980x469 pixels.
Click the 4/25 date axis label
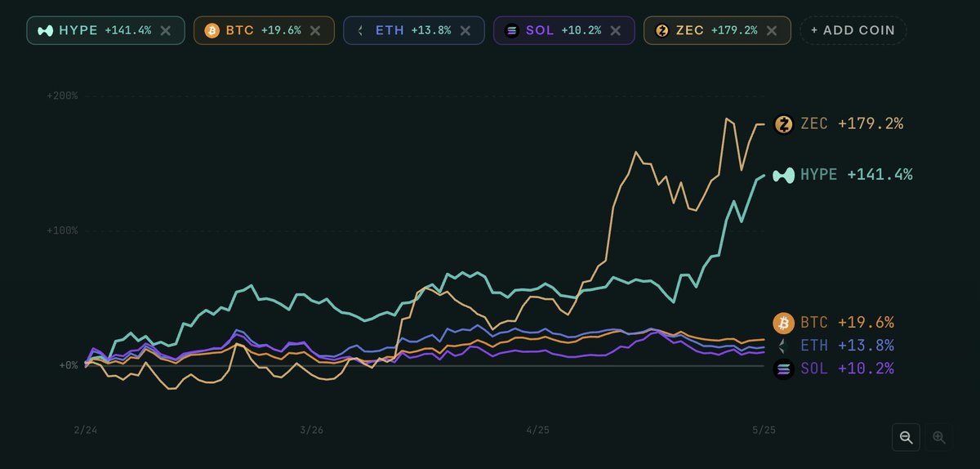pyautogui.click(x=537, y=430)
